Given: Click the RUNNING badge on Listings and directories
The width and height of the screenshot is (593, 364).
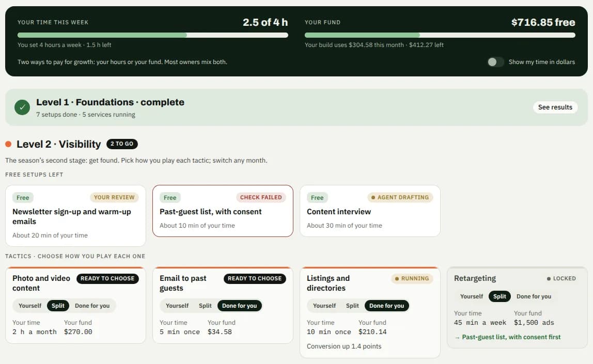Looking at the screenshot, I should coord(412,279).
